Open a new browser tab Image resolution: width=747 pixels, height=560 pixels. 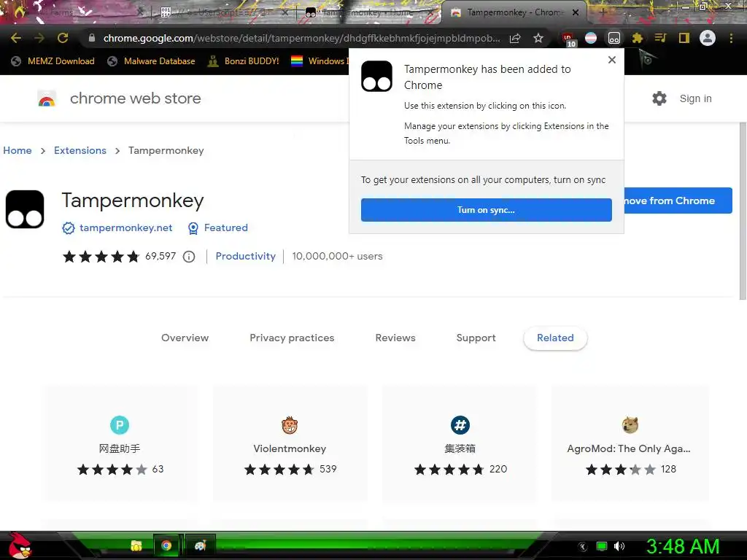pyautogui.click(x=603, y=13)
